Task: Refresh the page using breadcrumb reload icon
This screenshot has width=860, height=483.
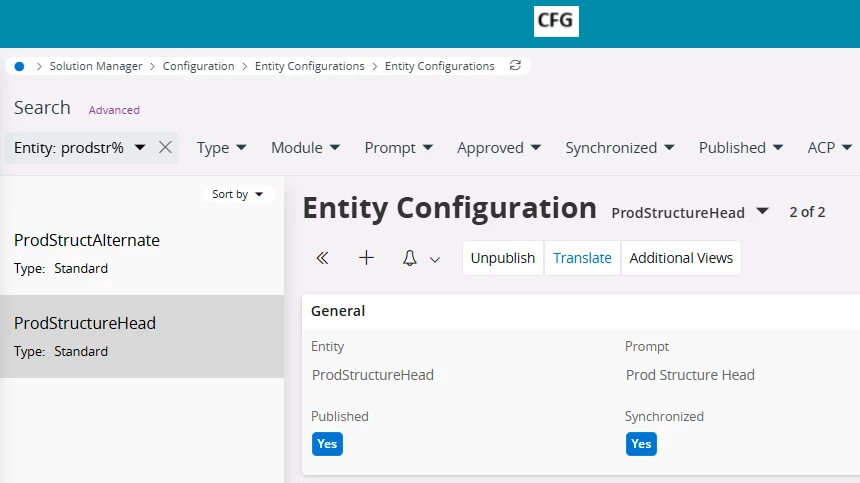Action: (x=515, y=66)
